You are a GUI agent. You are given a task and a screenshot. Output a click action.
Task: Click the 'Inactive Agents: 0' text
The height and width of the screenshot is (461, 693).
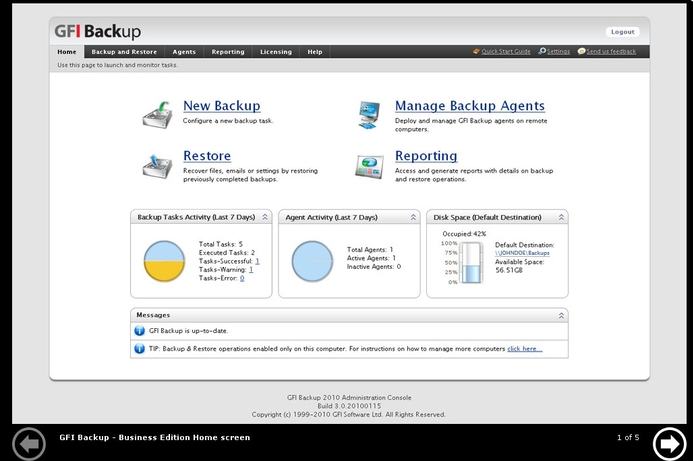(373, 267)
